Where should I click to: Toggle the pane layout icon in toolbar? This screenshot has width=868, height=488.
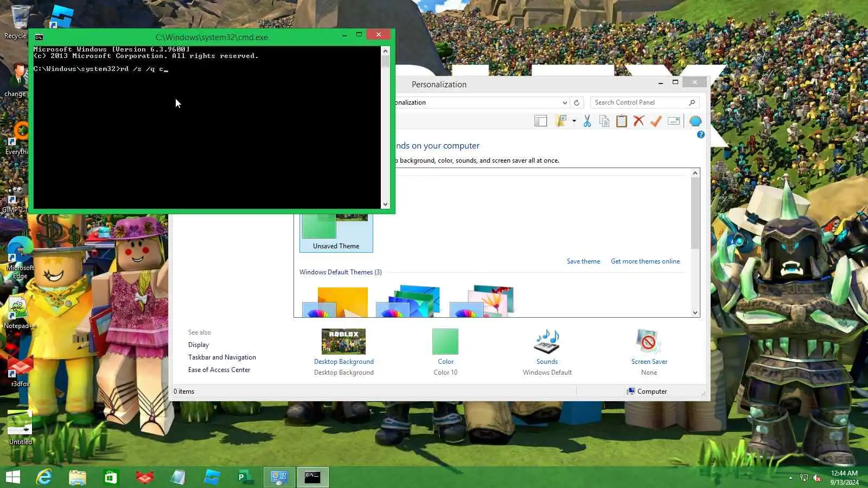(540, 121)
